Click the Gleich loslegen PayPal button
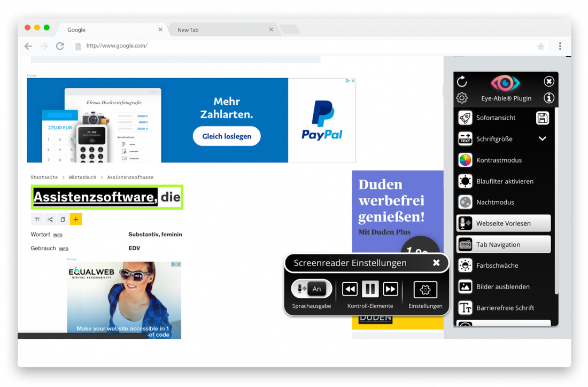 pyautogui.click(x=227, y=136)
